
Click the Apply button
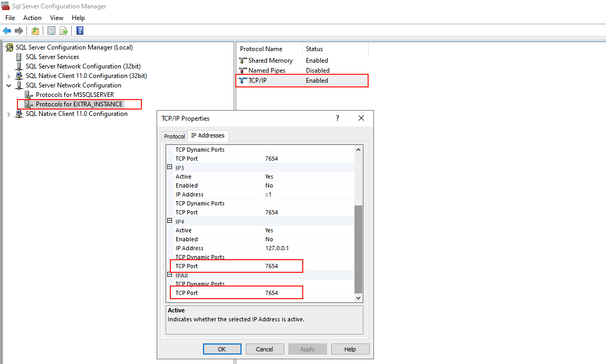(x=307, y=349)
